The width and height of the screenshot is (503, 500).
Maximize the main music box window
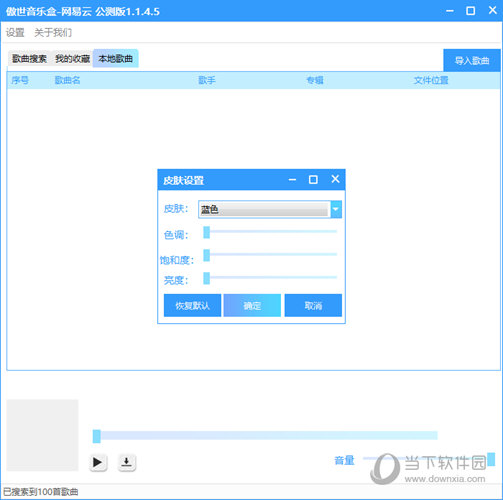[x=470, y=11]
